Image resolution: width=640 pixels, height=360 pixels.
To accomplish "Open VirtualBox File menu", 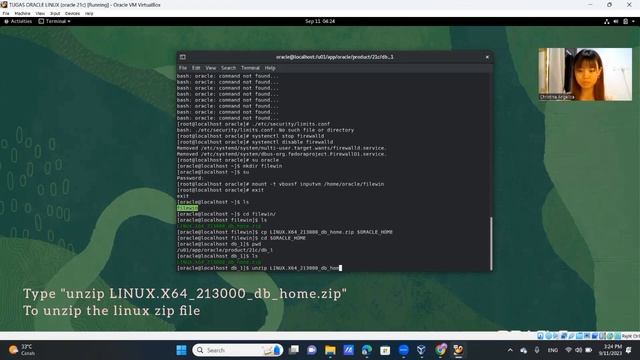I will (6, 13).
